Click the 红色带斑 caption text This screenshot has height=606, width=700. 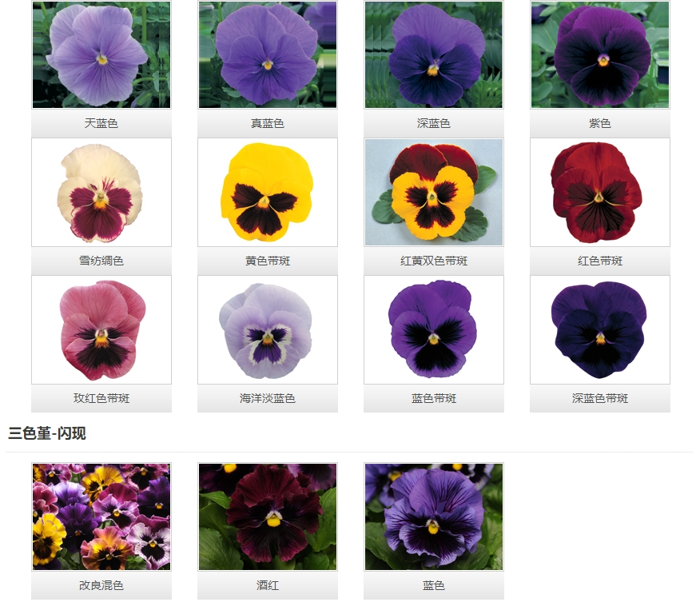tap(600, 261)
